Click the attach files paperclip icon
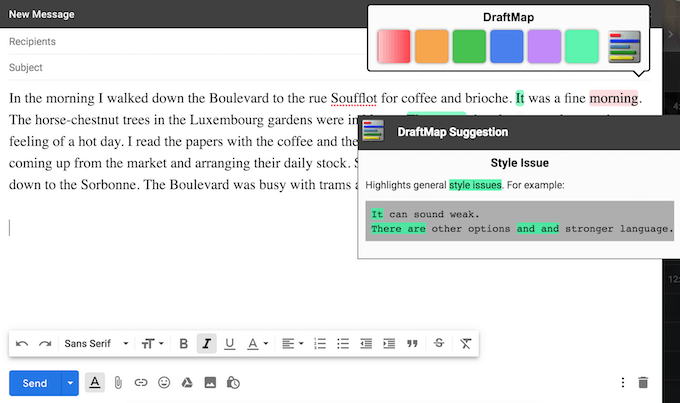This screenshot has width=680, height=403. (x=118, y=383)
